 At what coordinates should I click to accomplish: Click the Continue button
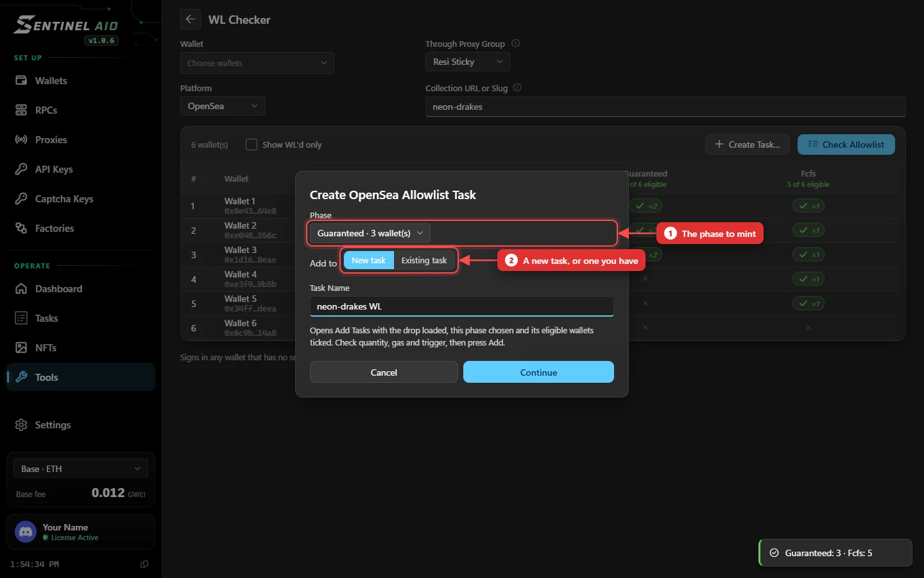point(538,372)
